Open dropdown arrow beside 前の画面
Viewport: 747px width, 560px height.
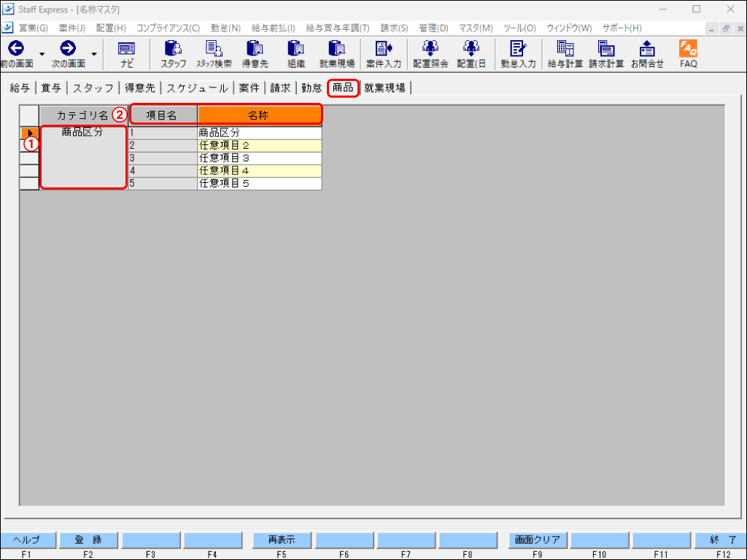click(42, 54)
